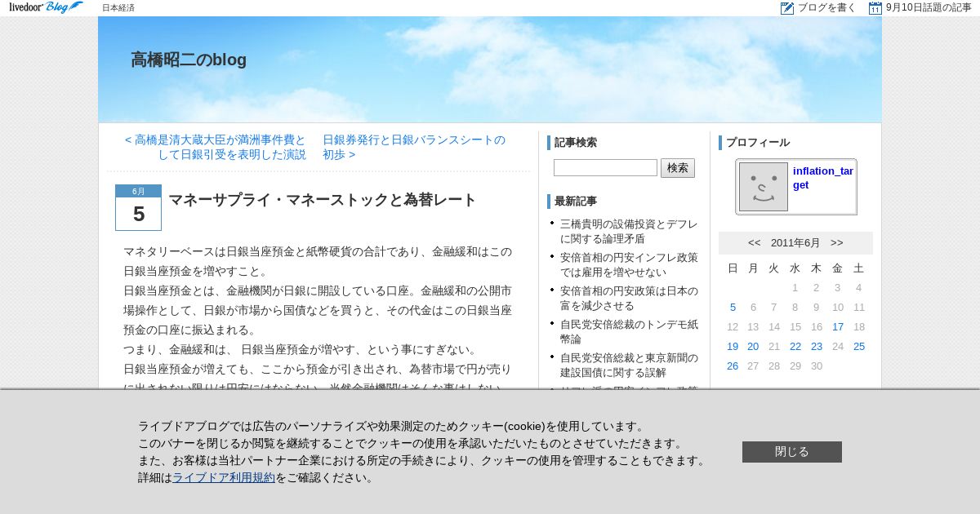Select June 25 in the calendar
The image size is (980, 514).
[859, 347]
